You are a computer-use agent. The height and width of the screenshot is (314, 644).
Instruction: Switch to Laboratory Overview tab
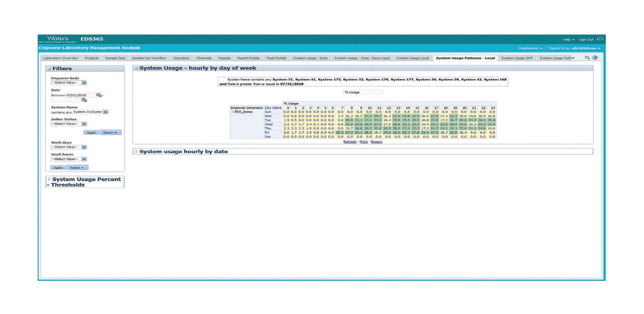[x=61, y=58]
